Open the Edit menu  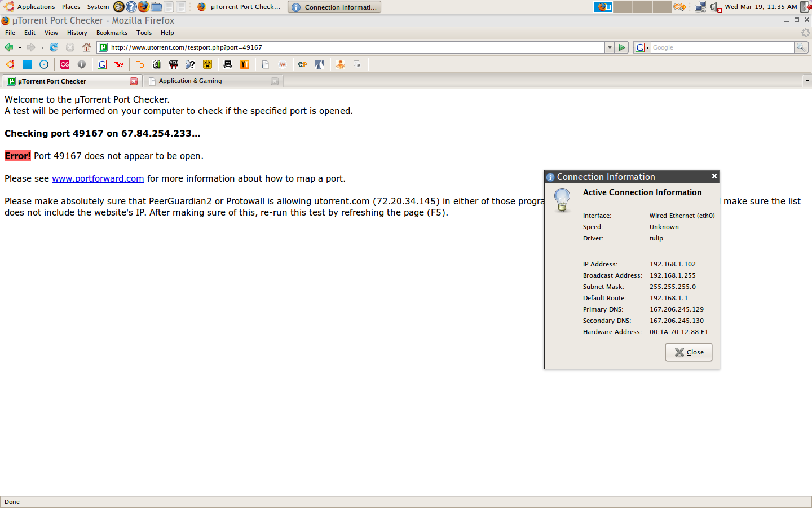30,33
